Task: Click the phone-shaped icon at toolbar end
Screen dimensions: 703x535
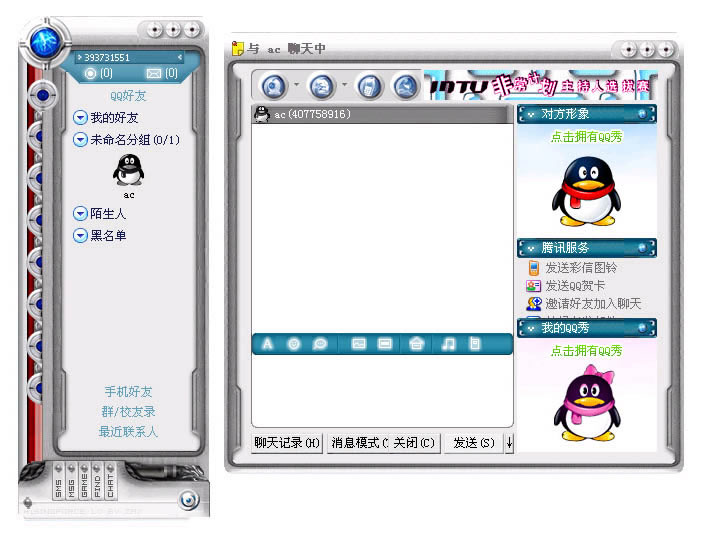Action: point(474,344)
